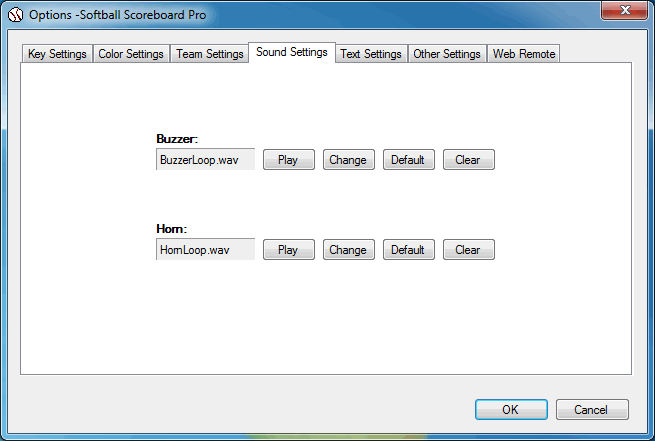Clear the Buzzer sound file

(x=468, y=160)
